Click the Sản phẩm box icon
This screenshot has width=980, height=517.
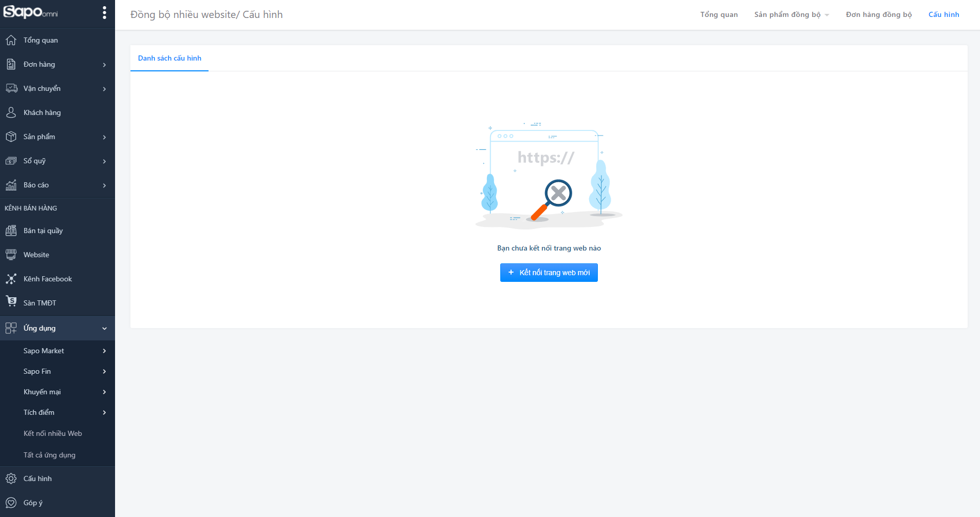click(11, 137)
